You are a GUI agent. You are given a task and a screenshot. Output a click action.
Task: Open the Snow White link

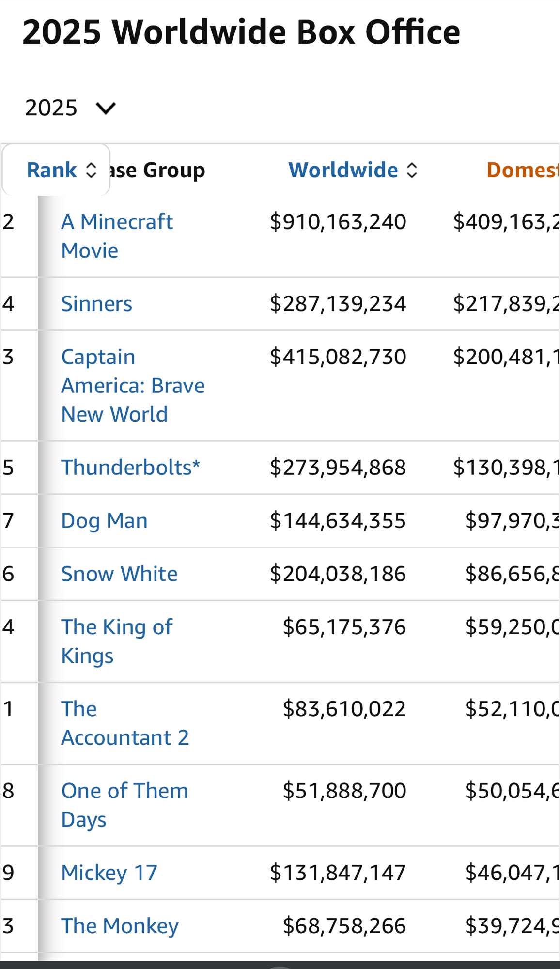point(119,574)
